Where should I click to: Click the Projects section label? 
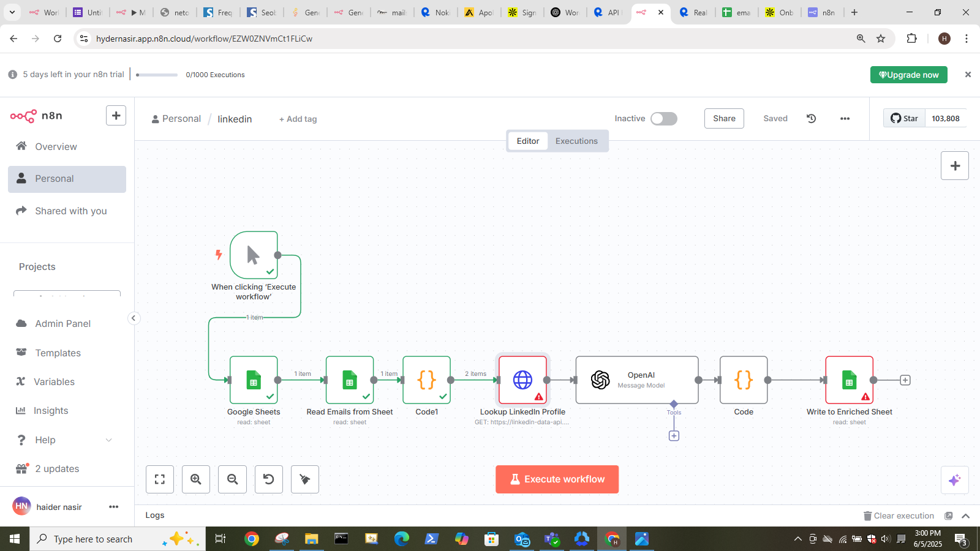37,267
